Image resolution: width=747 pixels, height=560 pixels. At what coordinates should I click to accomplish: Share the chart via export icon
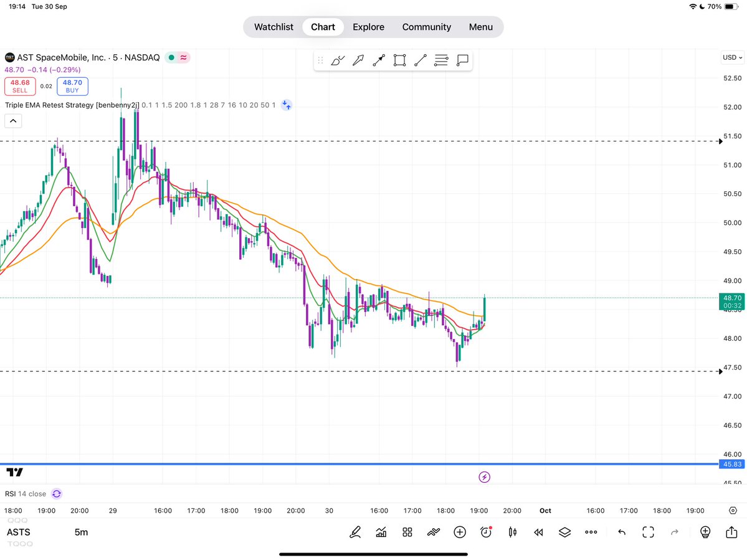click(731, 532)
